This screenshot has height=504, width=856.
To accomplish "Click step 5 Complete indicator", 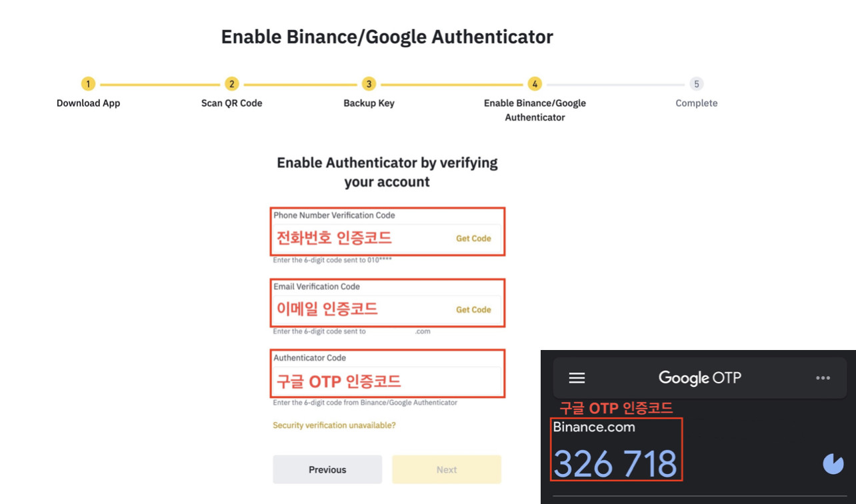I will pyautogui.click(x=696, y=84).
